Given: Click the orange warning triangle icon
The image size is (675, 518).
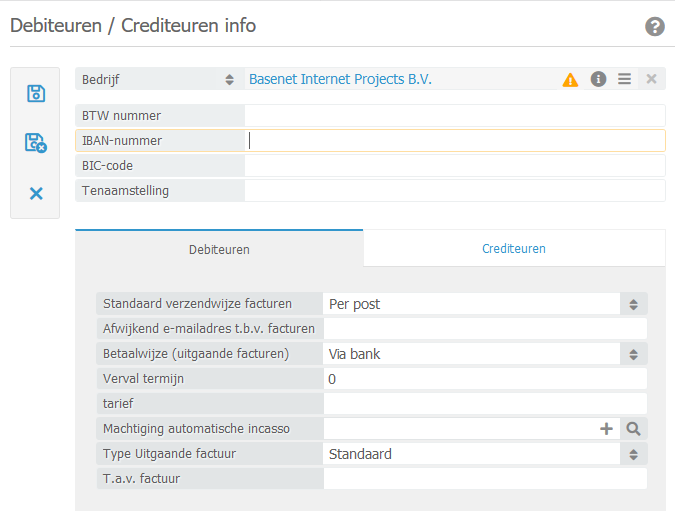Looking at the screenshot, I should (570, 79).
